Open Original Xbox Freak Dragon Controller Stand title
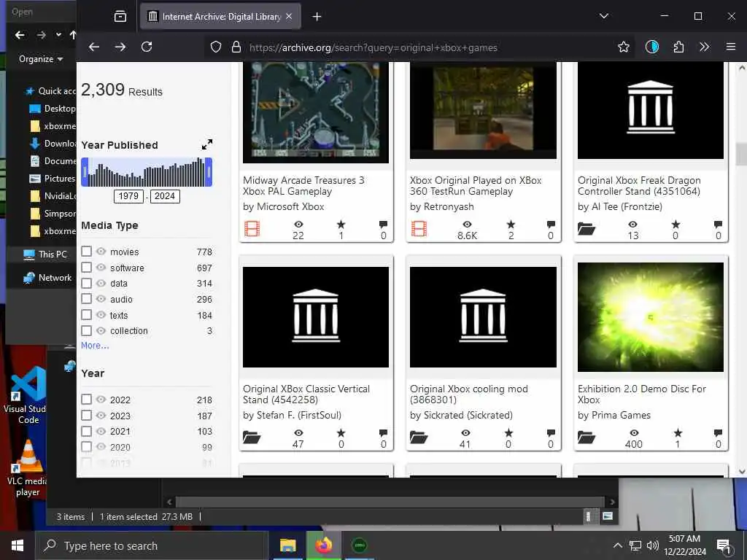The image size is (747, 560). click(639, 186)
